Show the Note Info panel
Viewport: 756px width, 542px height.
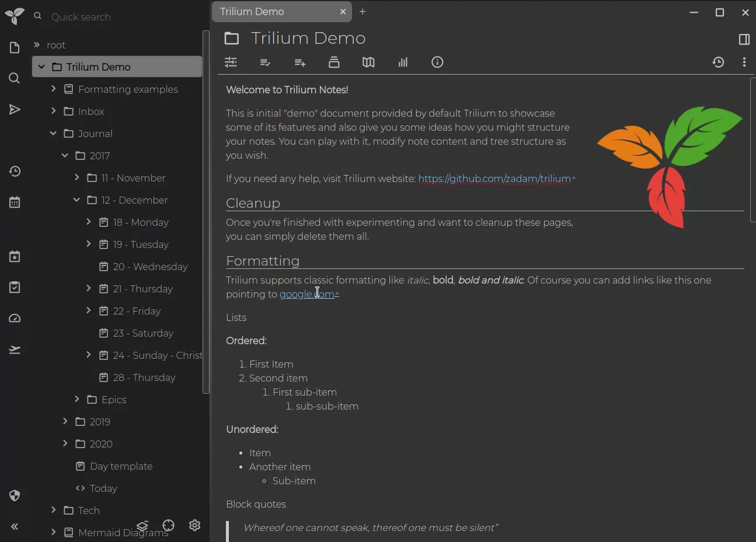437,62
